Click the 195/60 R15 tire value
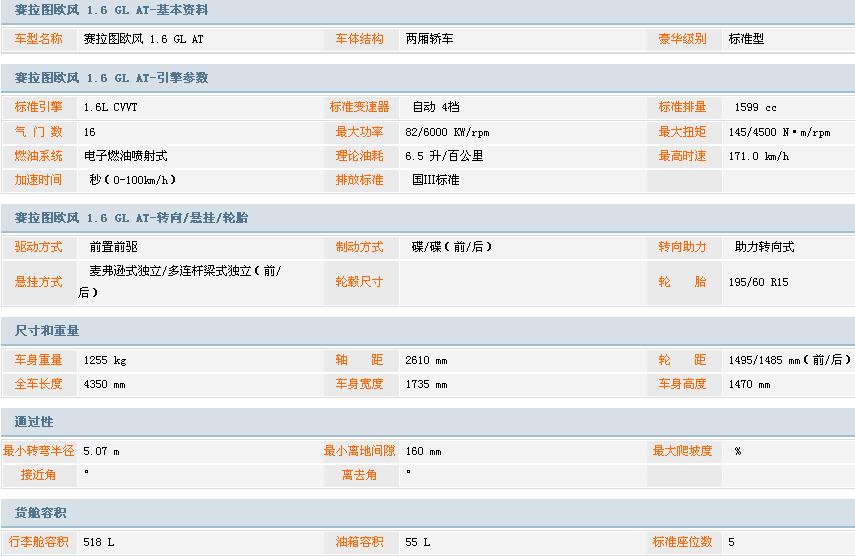855x556 pixels. (758, 282)
